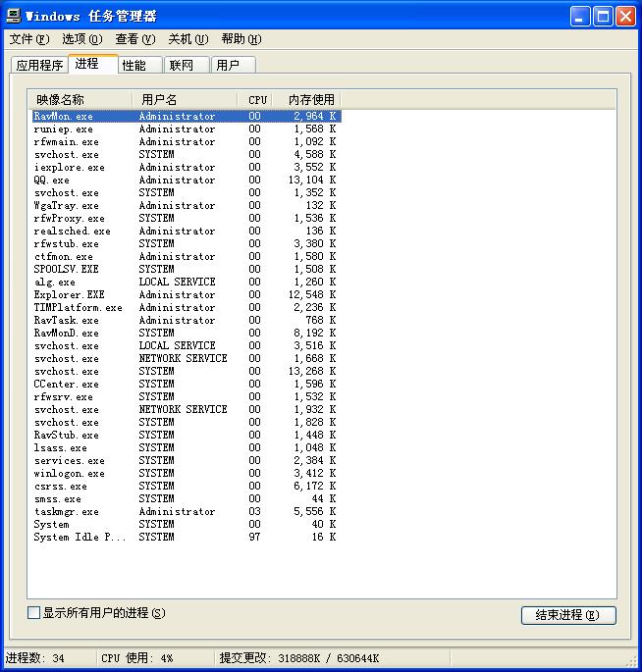The height and width of the screenshot is (672, 642).
Task: Open the 联网 tab
Action: (x=187, y=65)
